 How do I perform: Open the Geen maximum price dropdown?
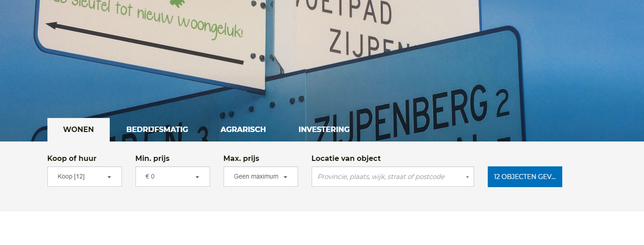coord(261,177)
